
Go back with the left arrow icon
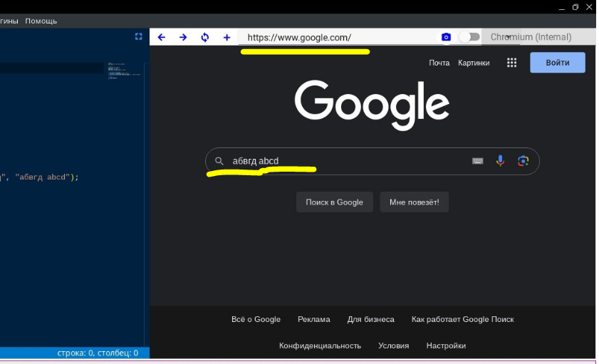pyautogui.click(x=161, y=37)
